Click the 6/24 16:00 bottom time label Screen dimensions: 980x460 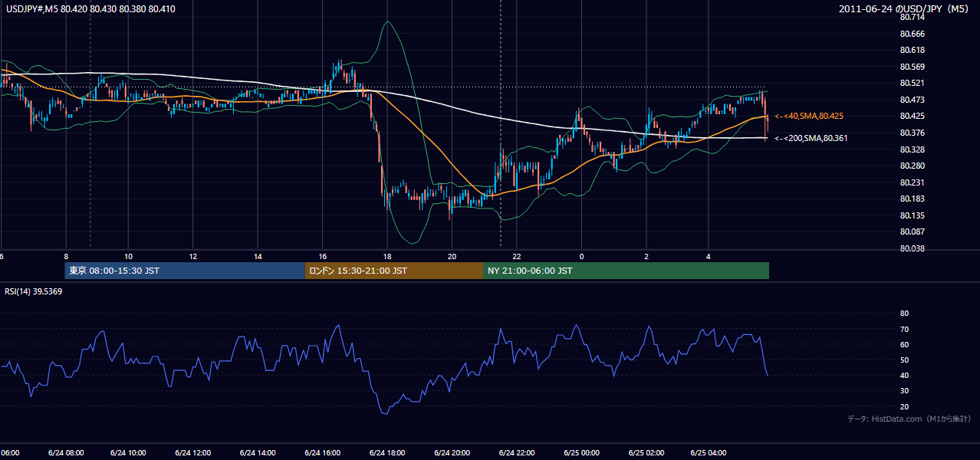322,452
